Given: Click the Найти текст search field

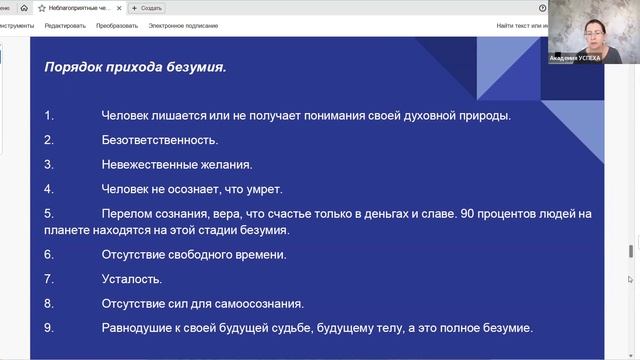Looking at the screenshot, I should (522, 26).
